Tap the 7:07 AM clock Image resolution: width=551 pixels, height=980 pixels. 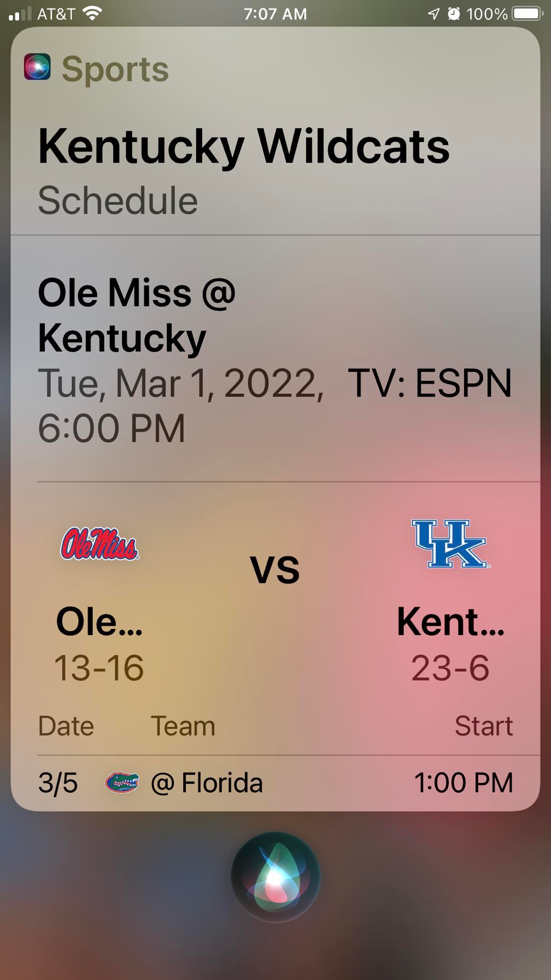coord(275,13)
